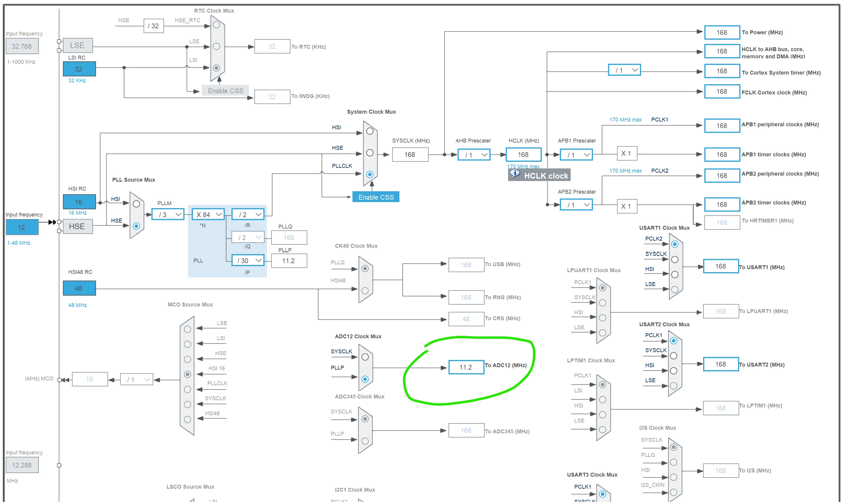
Task: Select SYSCLK for USART1 Clock Mux
Action: pyautogui.click(x=675, y=260)
